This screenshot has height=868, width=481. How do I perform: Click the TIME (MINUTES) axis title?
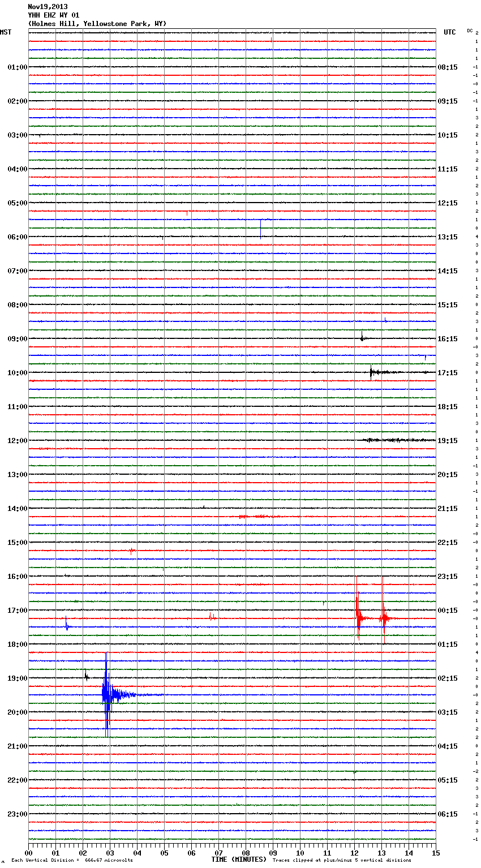tap(239, 860)
